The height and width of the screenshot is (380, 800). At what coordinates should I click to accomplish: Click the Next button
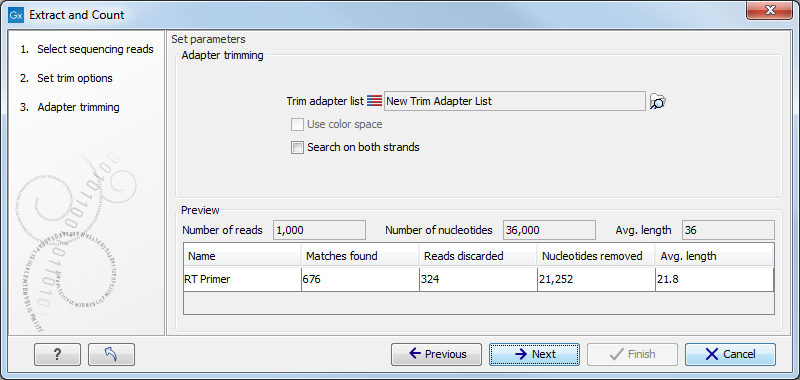click(x=534, y=354)
